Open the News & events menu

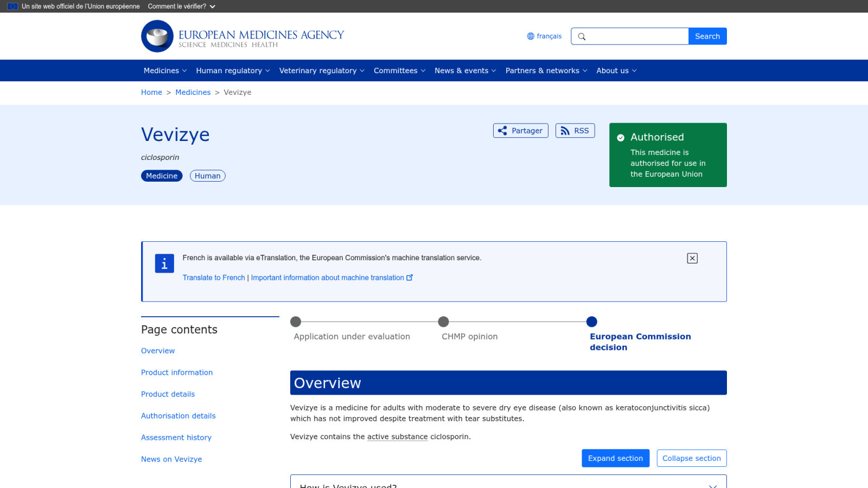tap(465, 70)
